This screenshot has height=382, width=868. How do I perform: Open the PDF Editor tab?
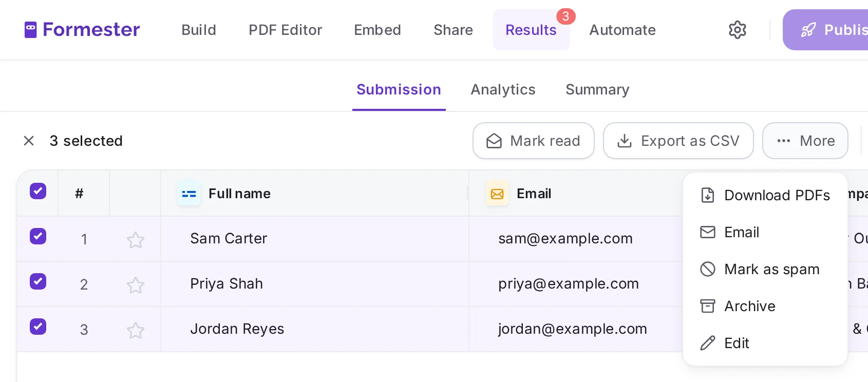click(x=286, y=30)
